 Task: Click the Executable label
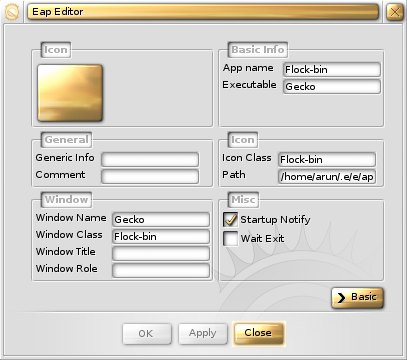pos(249,85)
